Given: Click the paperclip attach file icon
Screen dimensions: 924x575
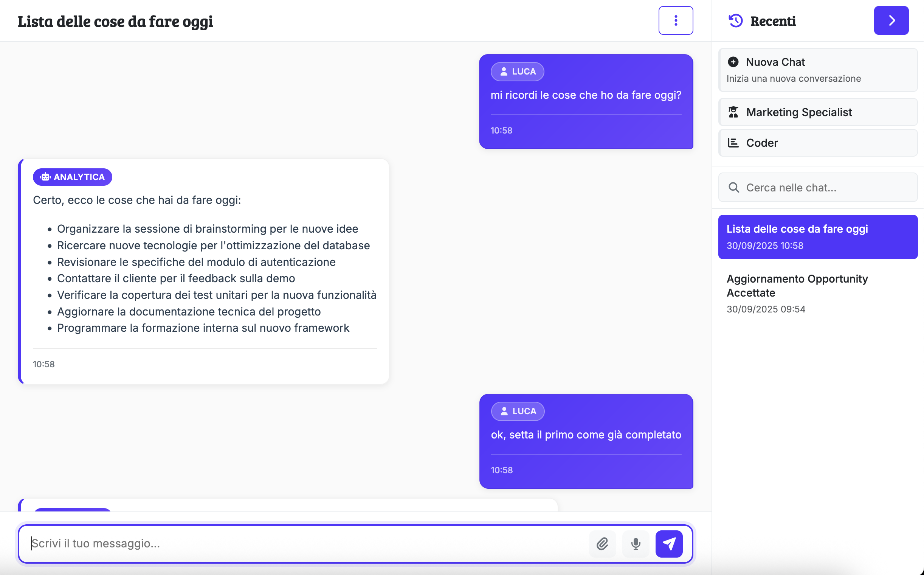Looking at the screenshot, I should point(602,544).
